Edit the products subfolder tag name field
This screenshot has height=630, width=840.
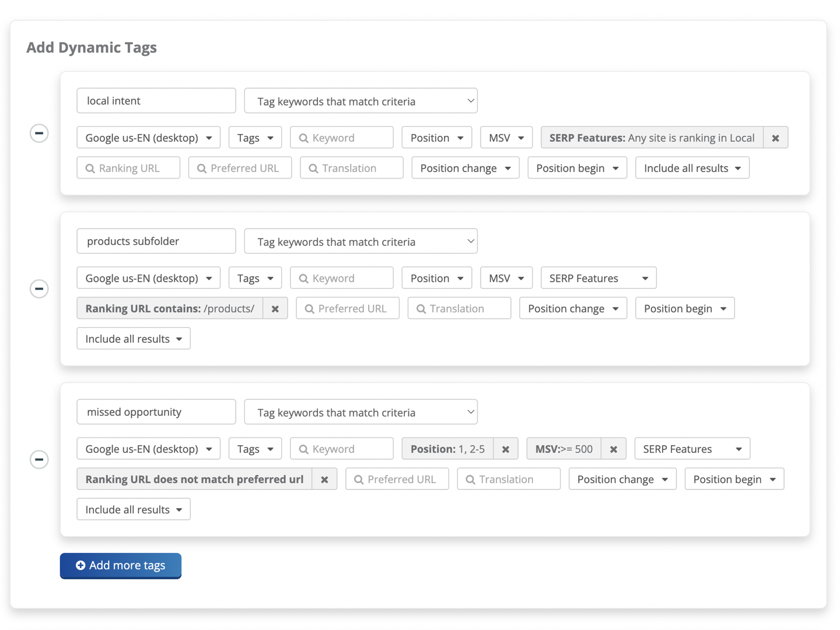(x=156, y=242)
